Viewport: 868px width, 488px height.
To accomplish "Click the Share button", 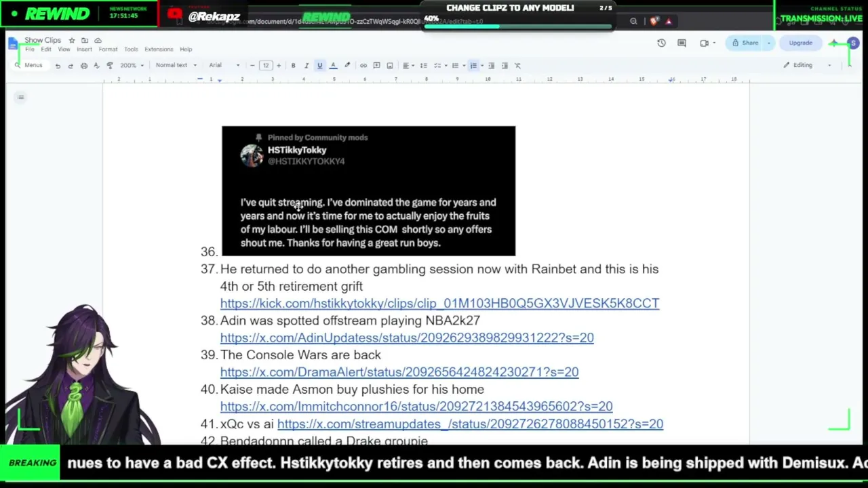I will 745,43.
